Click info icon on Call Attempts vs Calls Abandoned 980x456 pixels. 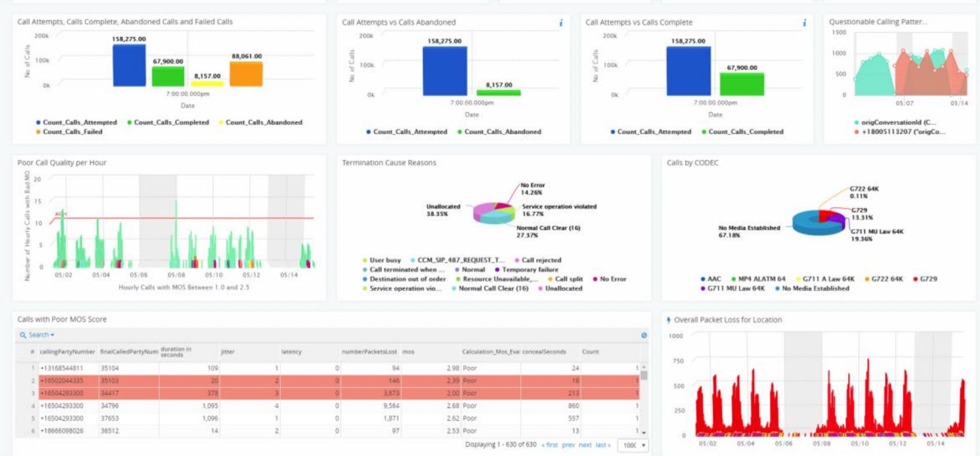click(x=561, y=23)
